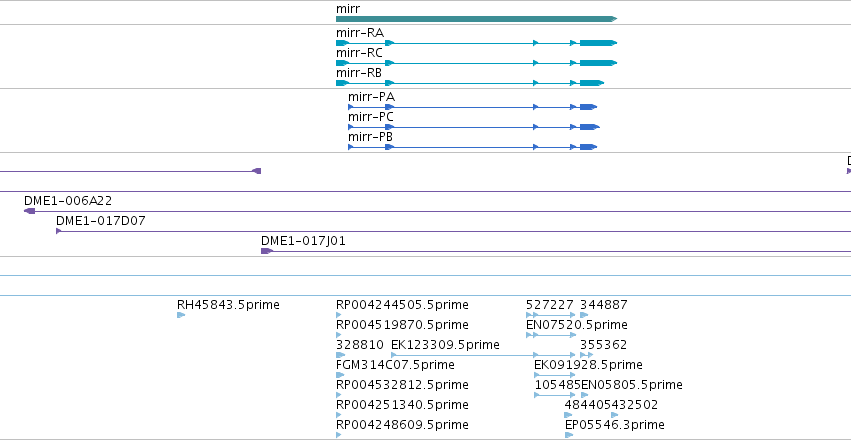The width and height of the screenshot is (851, 440).
Task: Select EST EN05805.5prime
Action: point(632,385)
